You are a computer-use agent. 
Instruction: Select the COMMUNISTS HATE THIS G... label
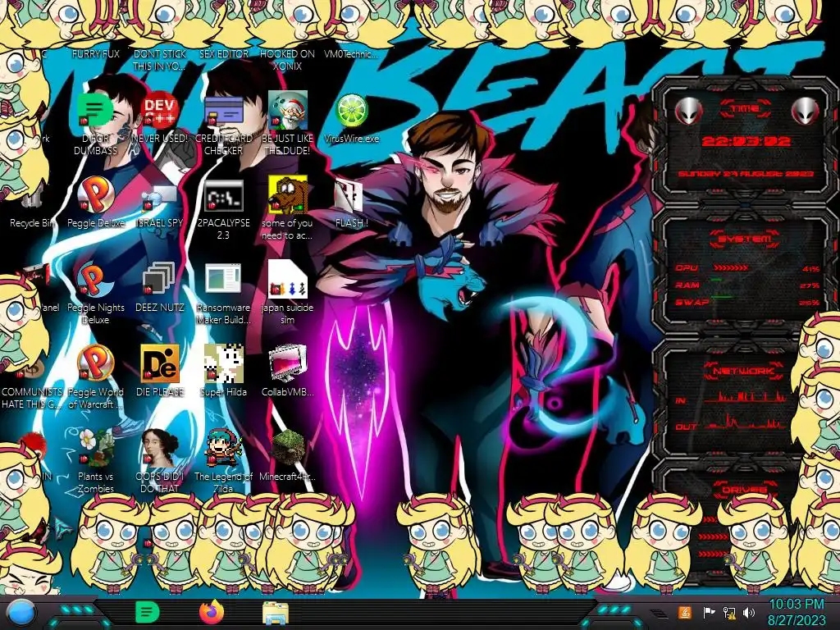(x=32, y=398)
